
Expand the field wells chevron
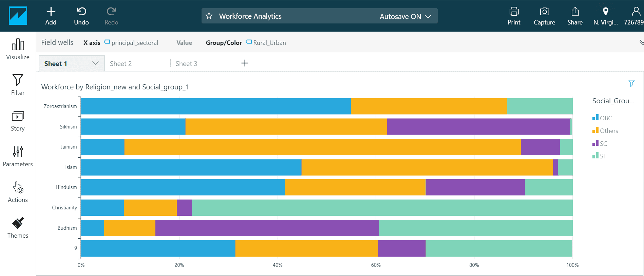coord(641,42)
